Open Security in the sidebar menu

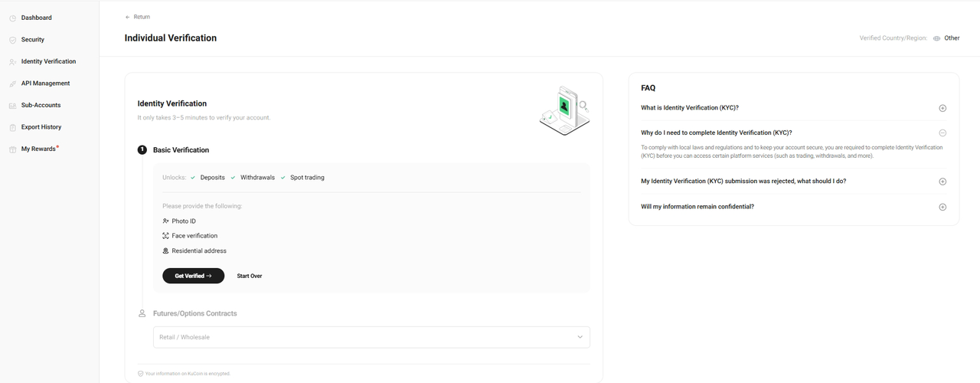[x=33, y=40]
